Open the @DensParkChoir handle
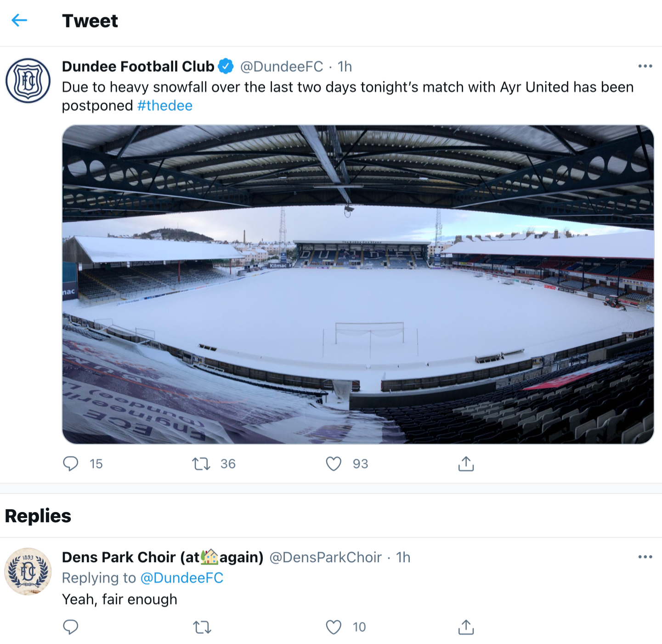This screenshot has height=644, width=662. click(325, 557)
